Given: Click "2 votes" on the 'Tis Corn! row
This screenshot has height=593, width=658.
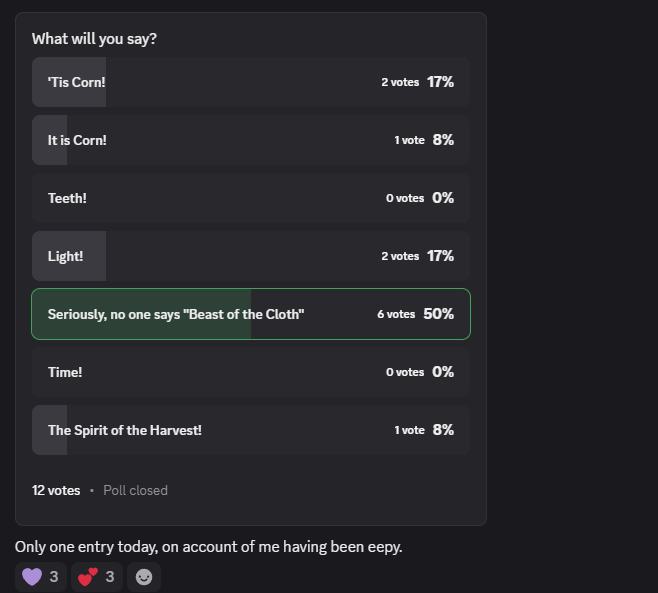Looking at the screenshot, I should [400, 82].
